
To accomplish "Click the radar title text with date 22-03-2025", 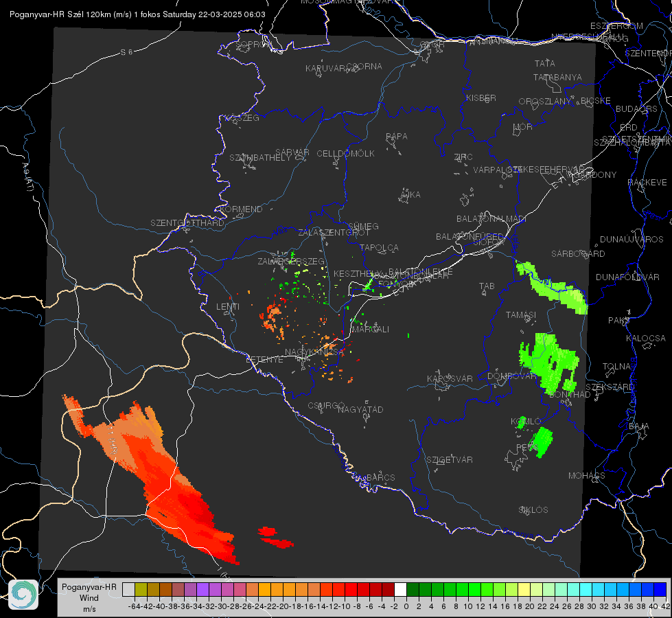I will click(x=137, y=14).
